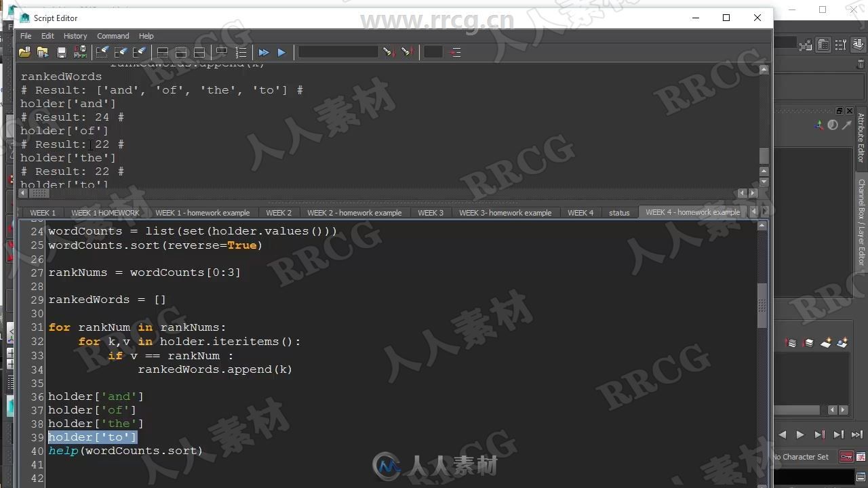
Task: Open WEEK 2 - homework example tab
Action: click(355, 213)
